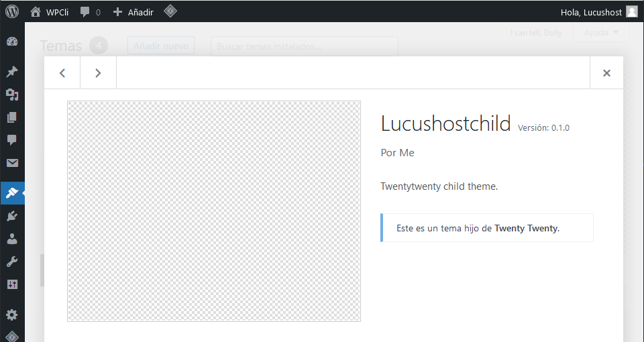Show the previous theme in the overlay
The width and height of the screenshot is (644, 342).
(62, 72)
